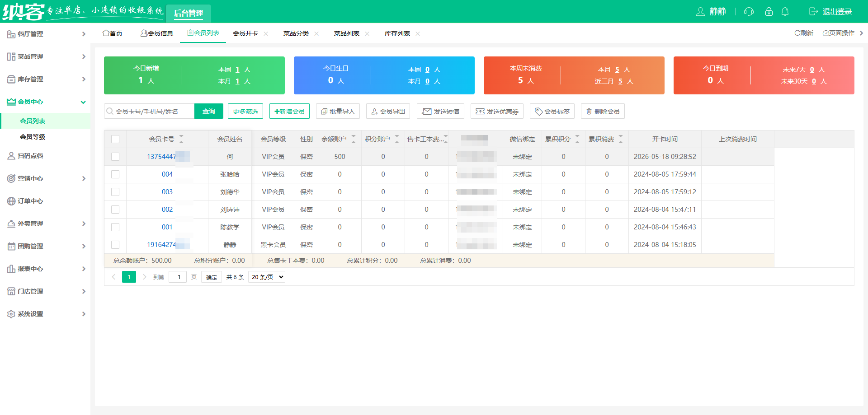The image size is (868, 415).
Task: Click the 系统设置 gear icon
Action: pos(11,314)
